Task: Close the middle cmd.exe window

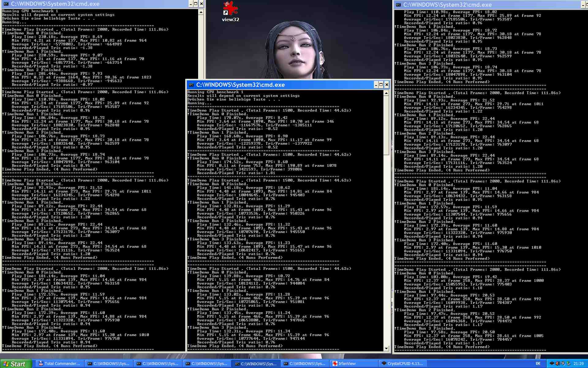Action: pos(386,85)
